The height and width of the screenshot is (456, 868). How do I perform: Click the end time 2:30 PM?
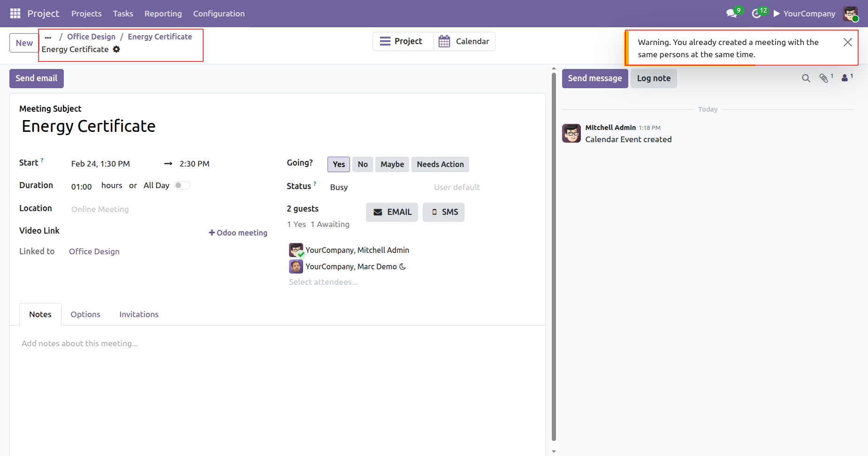click(195, 164)
